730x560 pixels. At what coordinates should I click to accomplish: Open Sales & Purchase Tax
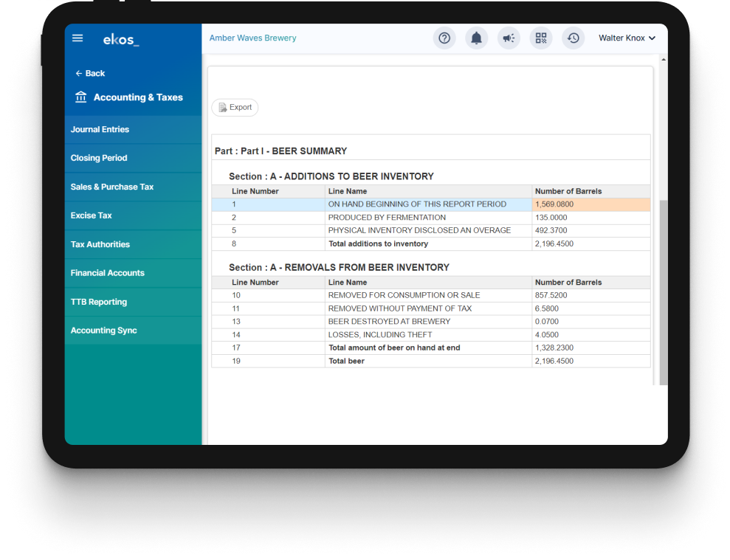[133, 187]
